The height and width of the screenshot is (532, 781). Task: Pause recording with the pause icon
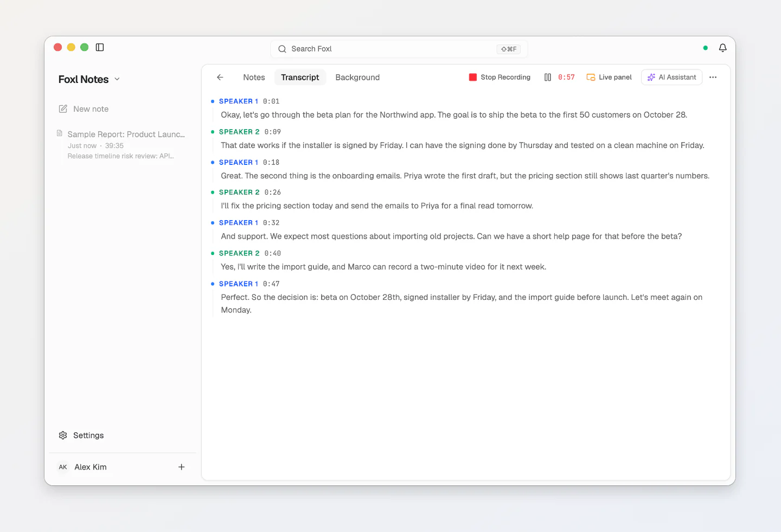coord(548,77)
